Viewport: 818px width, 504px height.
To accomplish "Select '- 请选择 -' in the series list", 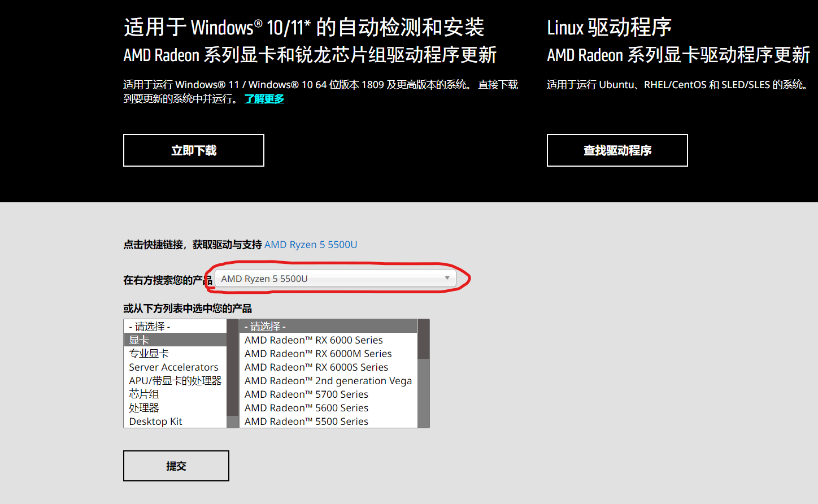I will click(328, 326).
